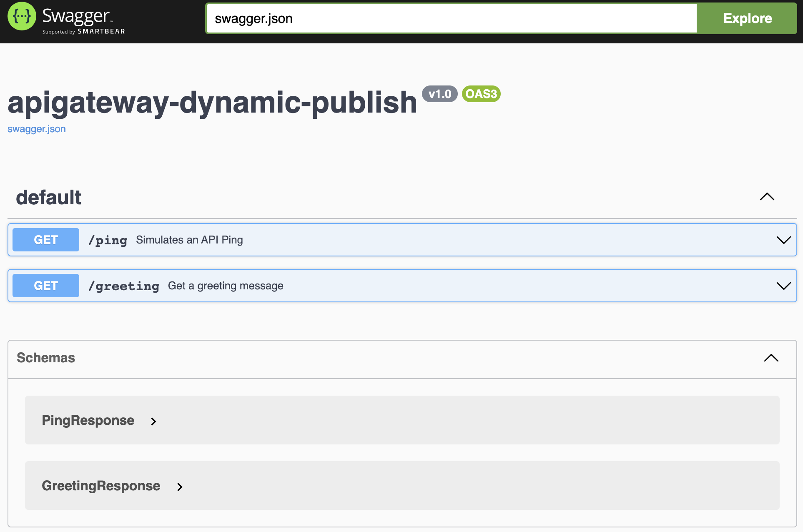Click the OAS3 badge
This screenshot has height=532, width=803.
[481, 94]
